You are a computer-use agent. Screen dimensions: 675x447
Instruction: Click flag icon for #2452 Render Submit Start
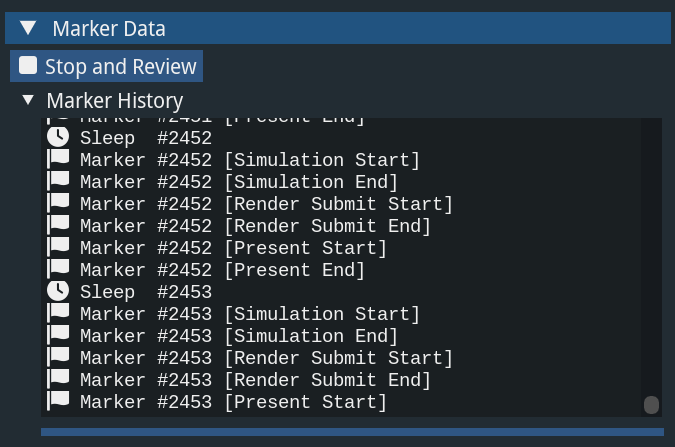59,204
